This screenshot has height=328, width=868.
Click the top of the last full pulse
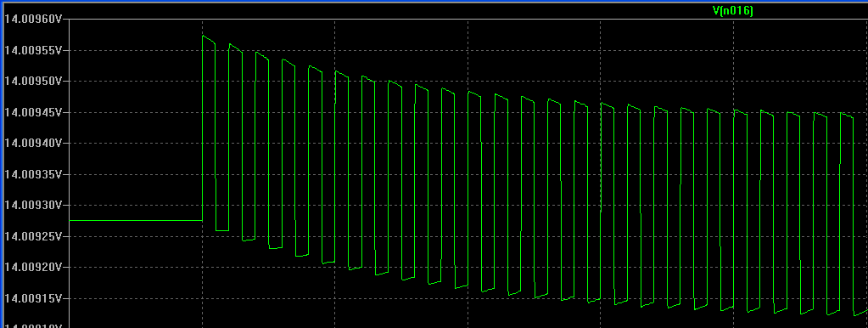pos(847,116)
